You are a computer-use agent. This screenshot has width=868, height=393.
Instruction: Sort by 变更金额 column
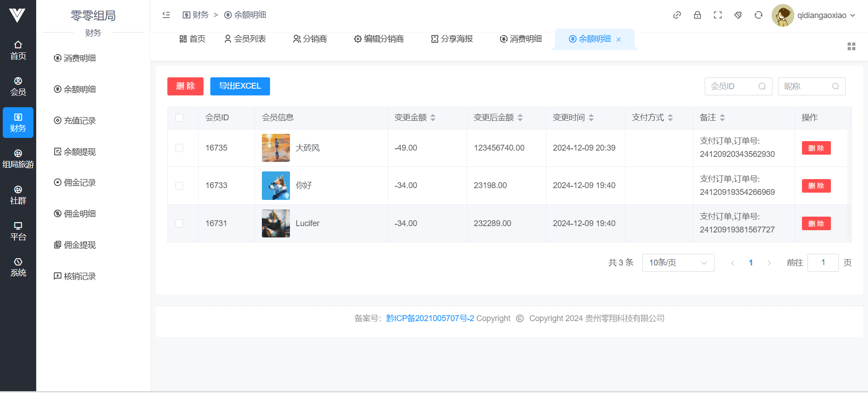click(433, 118)
